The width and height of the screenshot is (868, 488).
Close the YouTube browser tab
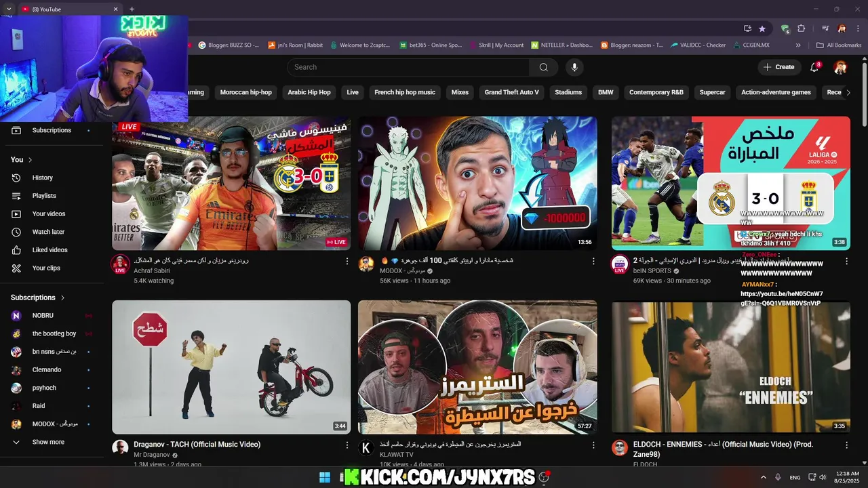(x=115, y=9)
